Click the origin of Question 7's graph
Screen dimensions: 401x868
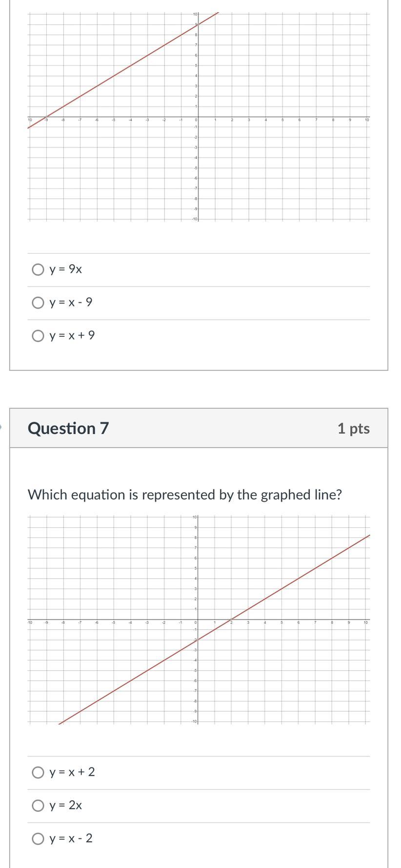tap(198, 620)
